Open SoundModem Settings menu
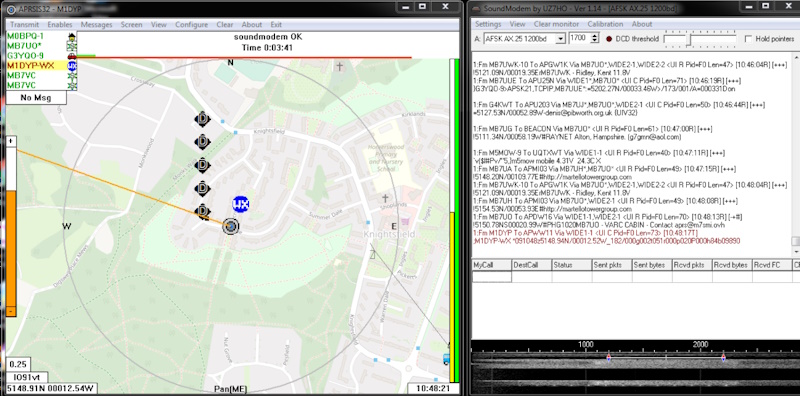The width and height of the screenshot is (800, 396). point(488,24)
